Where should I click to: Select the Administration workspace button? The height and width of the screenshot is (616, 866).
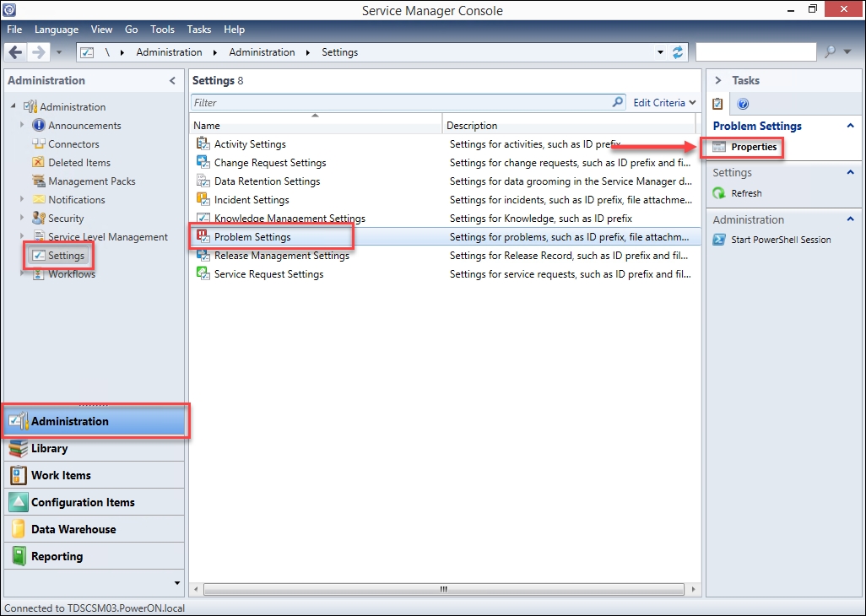pos(94,421)
